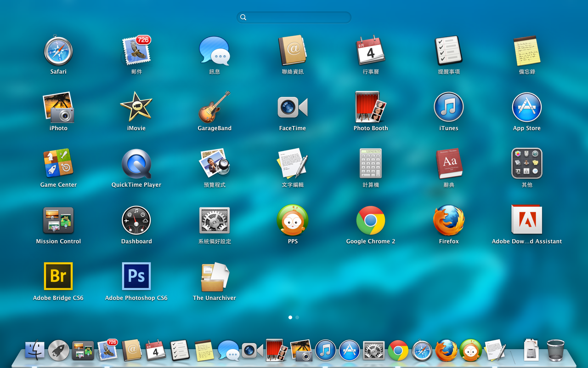Switch to second Launchpad page dot
Screen dimensions: 588x368
[x=297, y=317]
